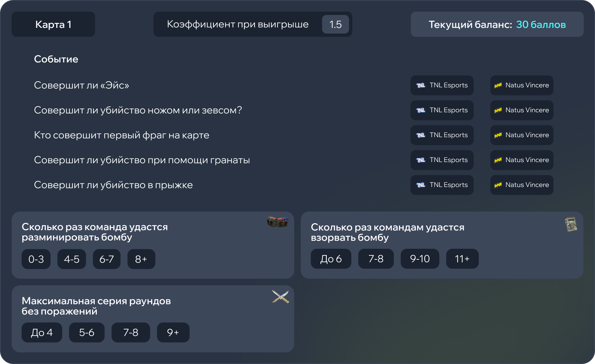
Task: Click TNL logo on knife kill event row
Action: tap(421, 110)
